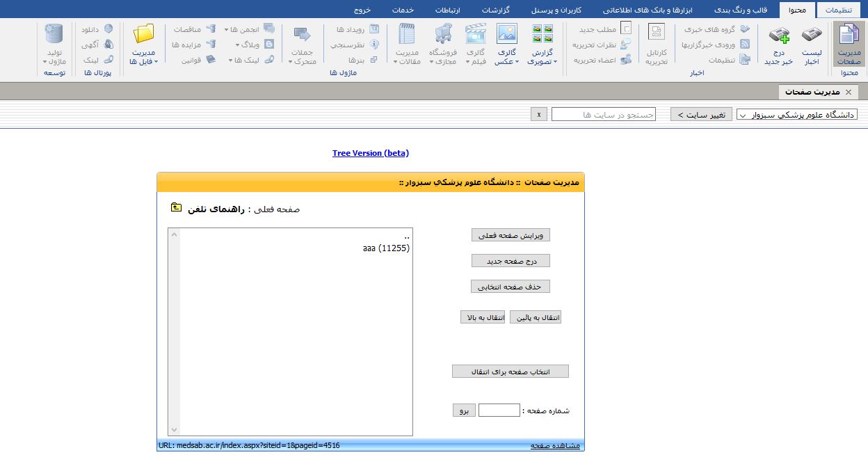Click the ورودی خبرگزاریها RSS feed icon
This screenshot has width=868, height=471.
click(x=745, y=45)
